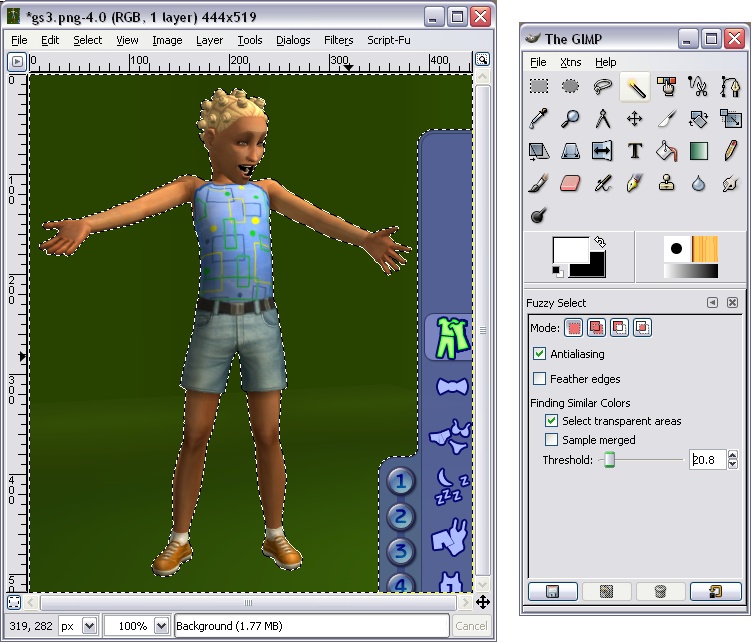The image size is (752, 642).
Task: Select the Measure compass tool
Action: click(602, 119)
